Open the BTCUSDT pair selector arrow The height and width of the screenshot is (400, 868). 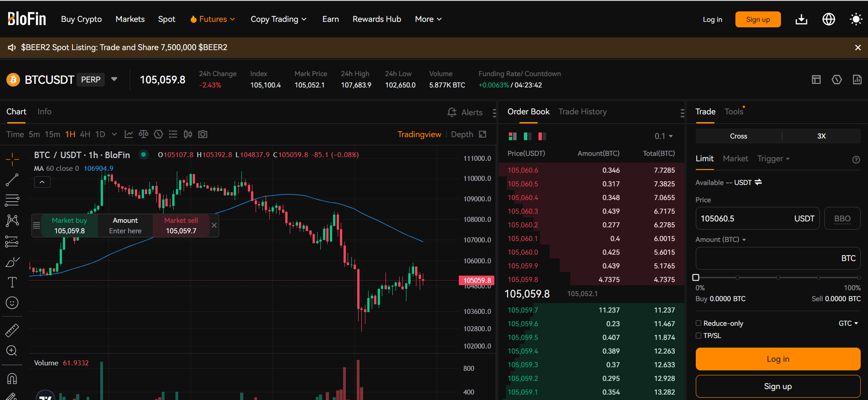pos(114,79)
